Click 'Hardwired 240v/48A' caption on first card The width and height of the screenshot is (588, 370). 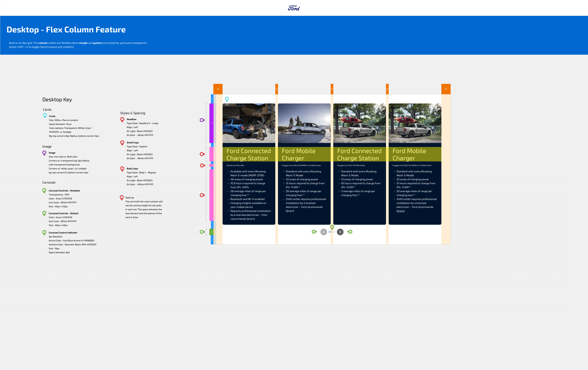pos(235,166)
